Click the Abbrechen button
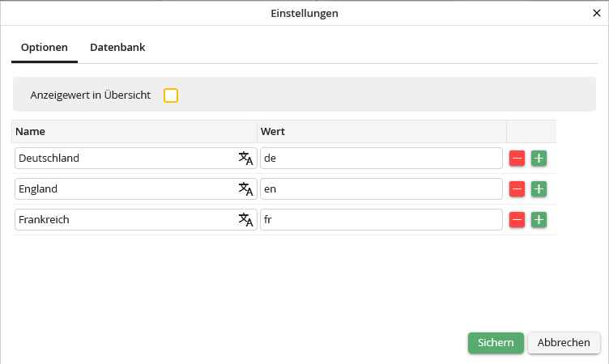 point(564,343)
